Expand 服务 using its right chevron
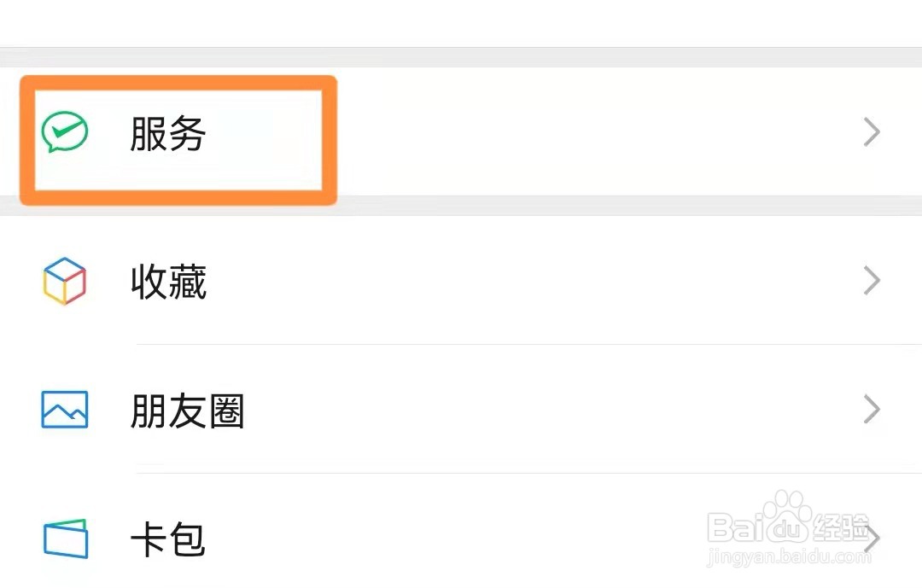Image resolution: width=922 pixels, height=588 pixels. pyautogui.click(x=871, y=133)
